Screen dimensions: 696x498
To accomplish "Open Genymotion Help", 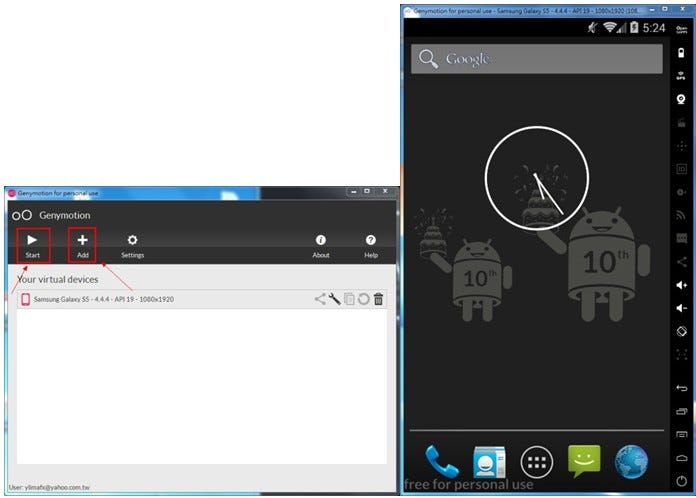I will point(371,245).
